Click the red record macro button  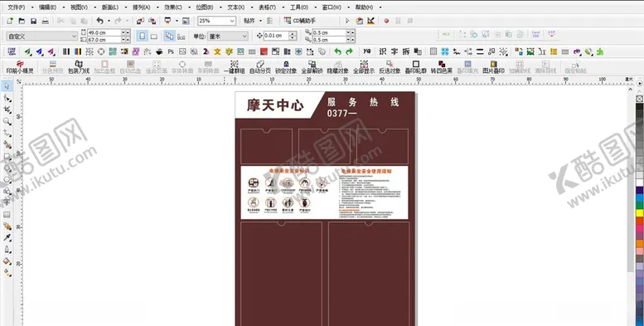(386, 21)
